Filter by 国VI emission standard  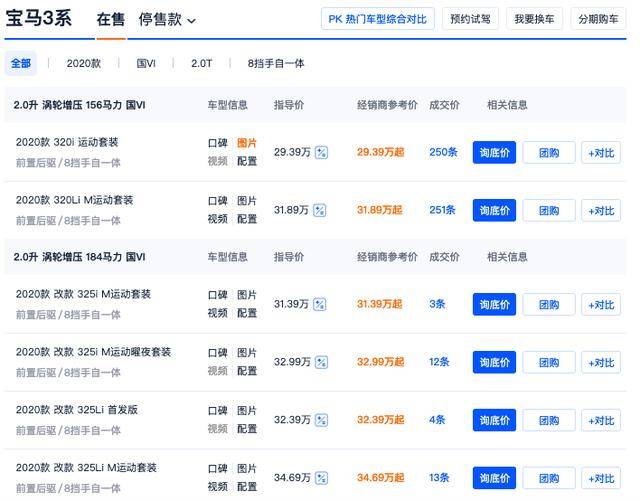coord(146,63)
